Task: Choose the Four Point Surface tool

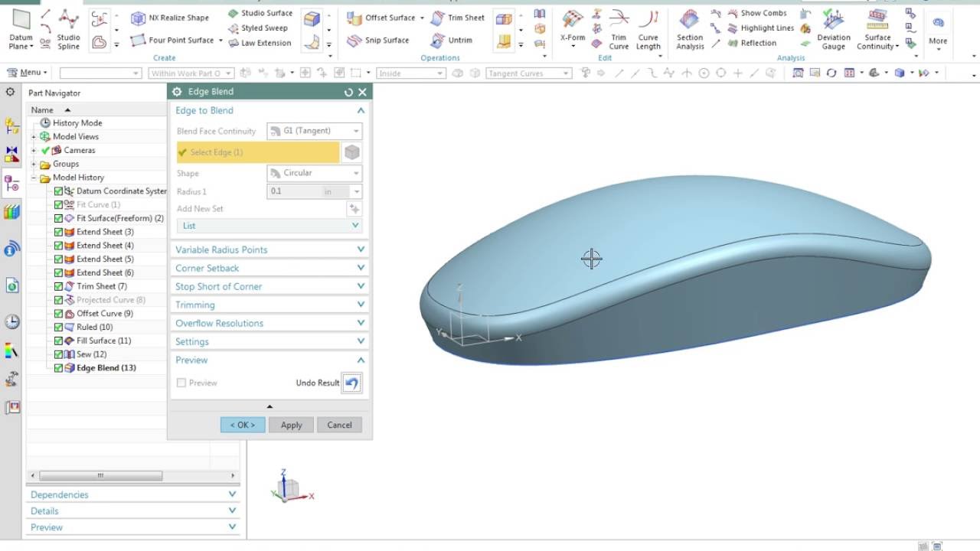Action: click(x=173, y=40)
